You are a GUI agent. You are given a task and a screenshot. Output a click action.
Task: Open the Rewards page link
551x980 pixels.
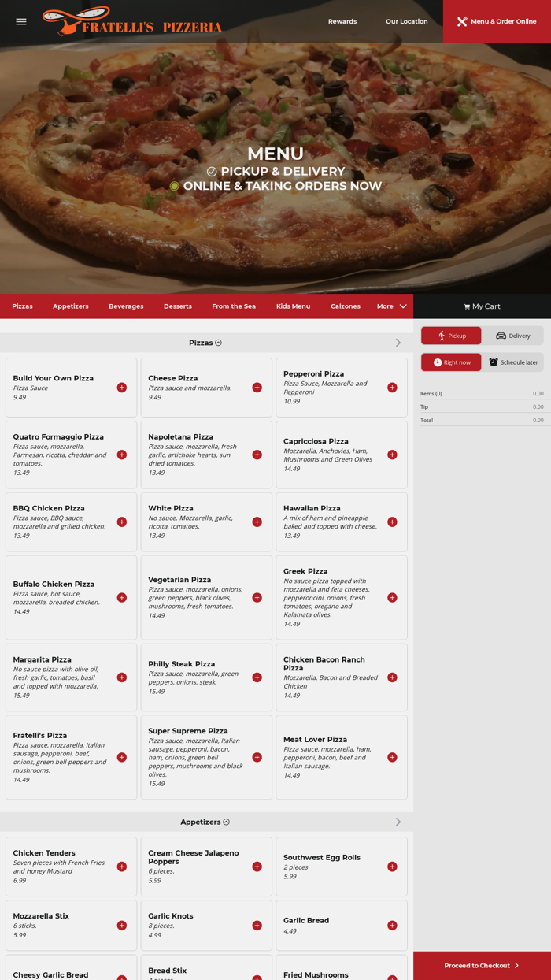coord(342,21)
